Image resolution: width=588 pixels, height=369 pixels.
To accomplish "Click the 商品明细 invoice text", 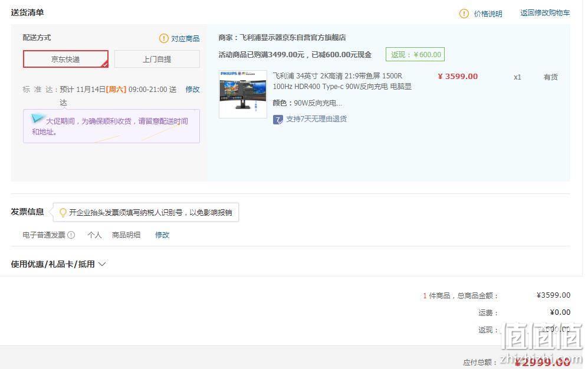I will click(x=126, y=235).
